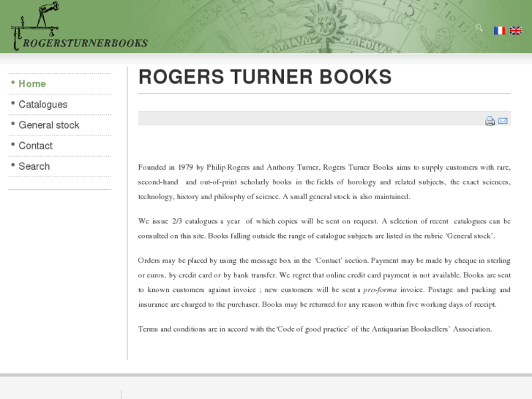Click the italic word 'pro-forma'

tap(380, 290)
